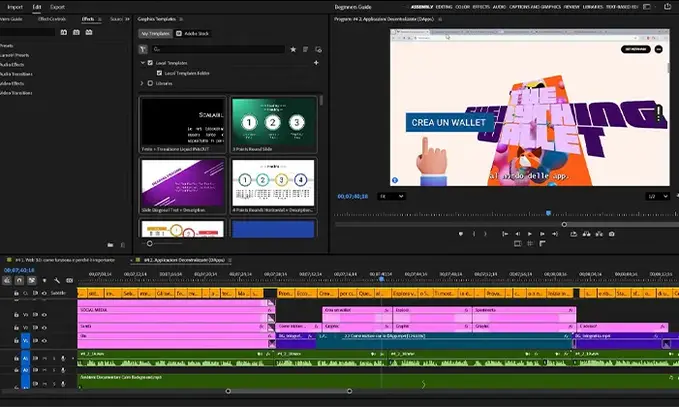
Task: Select the Editing workspace
Action: click(444, 7)
